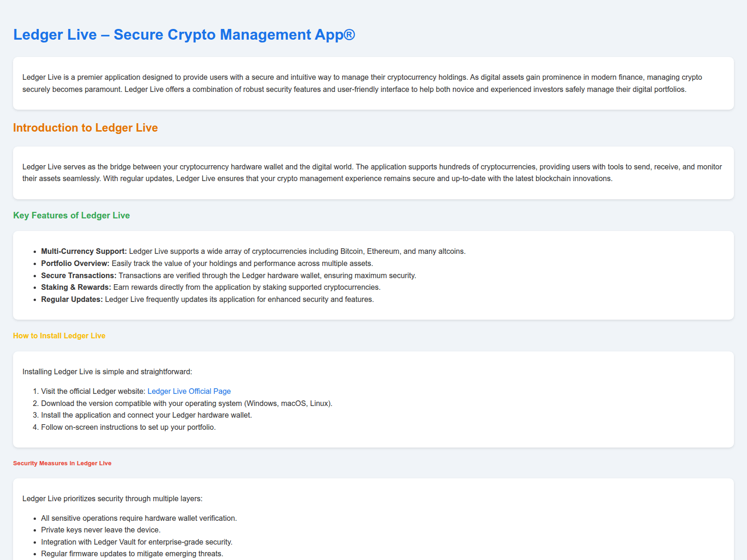Click the 'Secure Transactions:' bullet item
The image size is (747, 560).
(228, 275)
